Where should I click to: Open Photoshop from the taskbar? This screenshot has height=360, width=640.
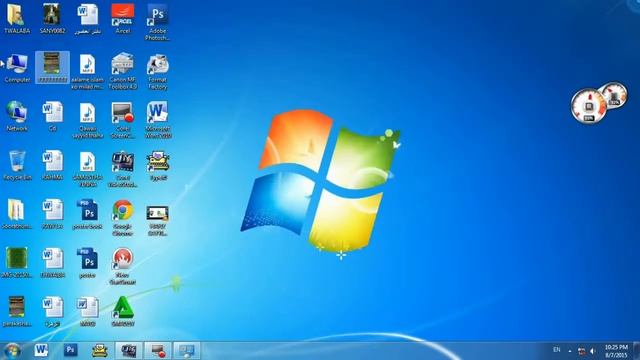pos(70,350)
